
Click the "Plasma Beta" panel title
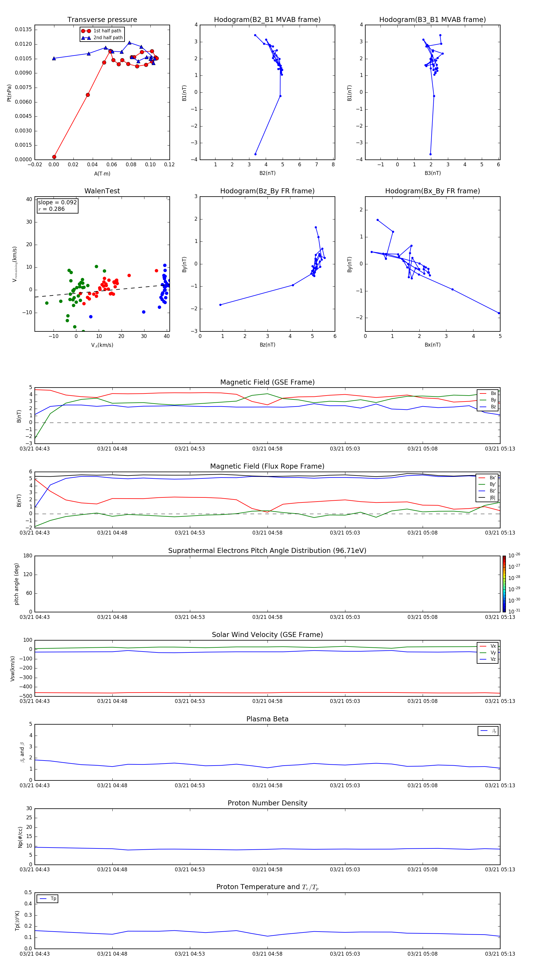(x=267, y=719)
